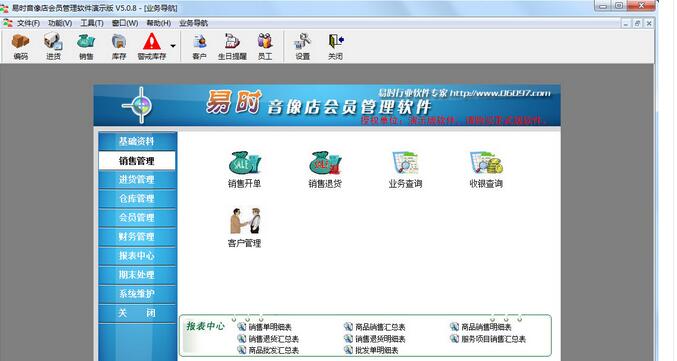Viewport: 677px width, 361px height.
Task: Click the 进货 toolbar icon
Action: point(53,47)
